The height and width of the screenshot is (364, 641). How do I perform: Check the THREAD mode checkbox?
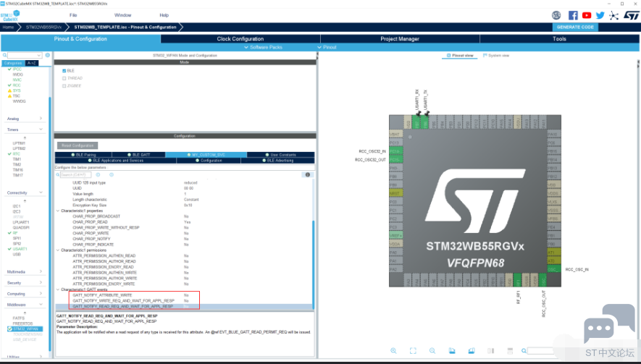click(64, 78)
